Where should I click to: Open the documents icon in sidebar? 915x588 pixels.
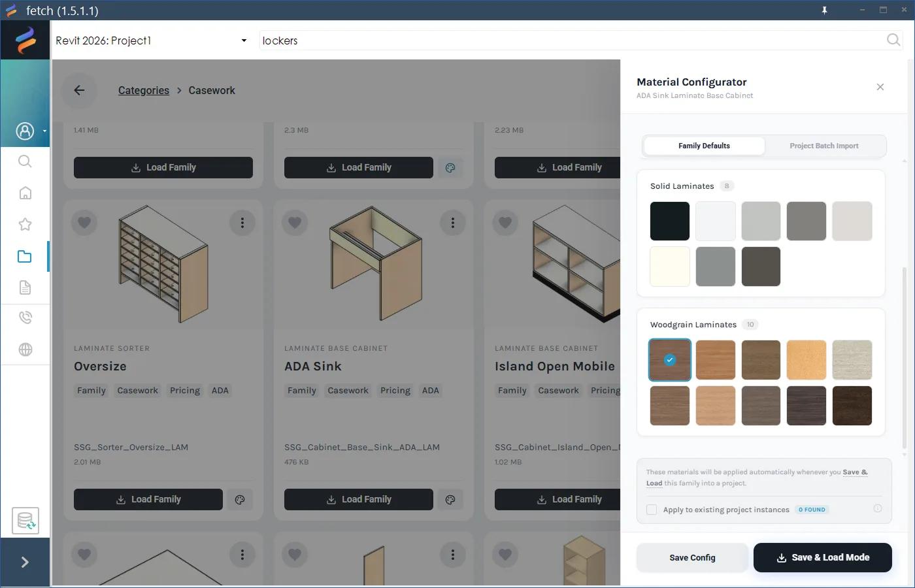(x=25, y=287)
